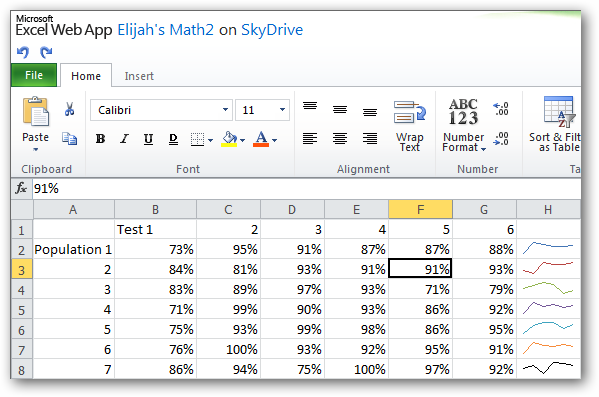
Task: Toggle Italic formatting
Action: coord(124,139)
